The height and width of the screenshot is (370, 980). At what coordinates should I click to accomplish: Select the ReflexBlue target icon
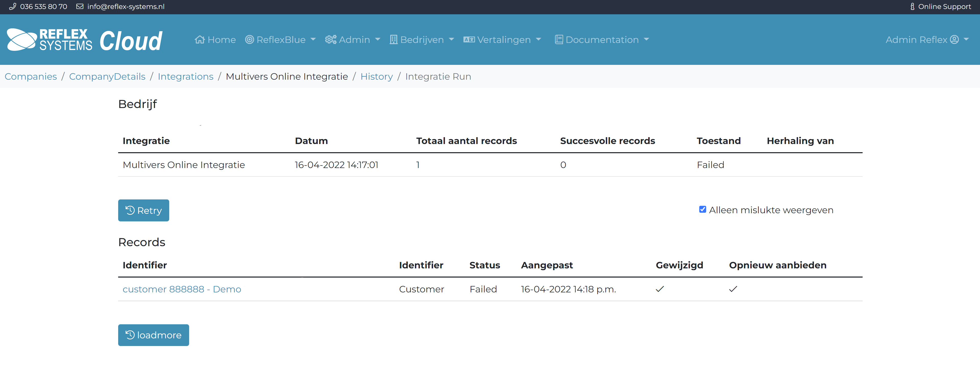coord(250,40)
